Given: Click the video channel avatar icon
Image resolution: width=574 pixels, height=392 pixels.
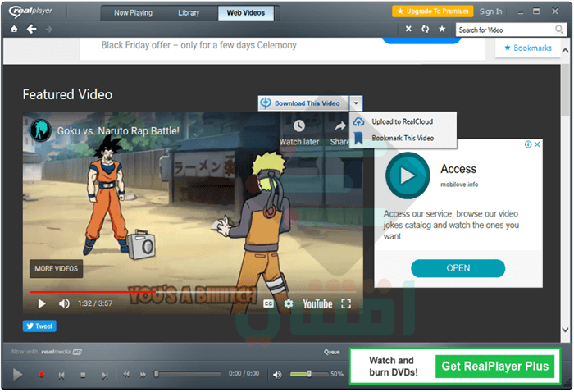Looking at the screenshot, I should 40,130.
